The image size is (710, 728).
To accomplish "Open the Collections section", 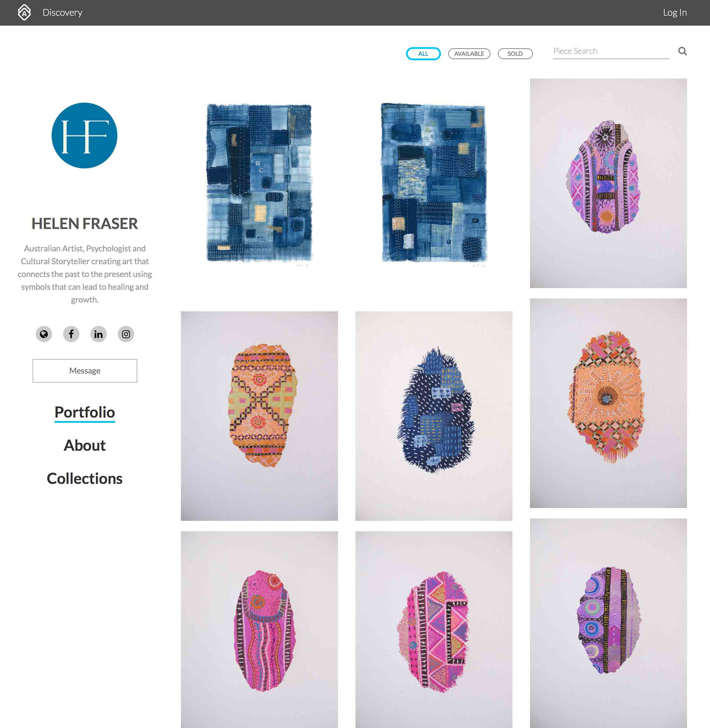I will click(x=85, y=478).
